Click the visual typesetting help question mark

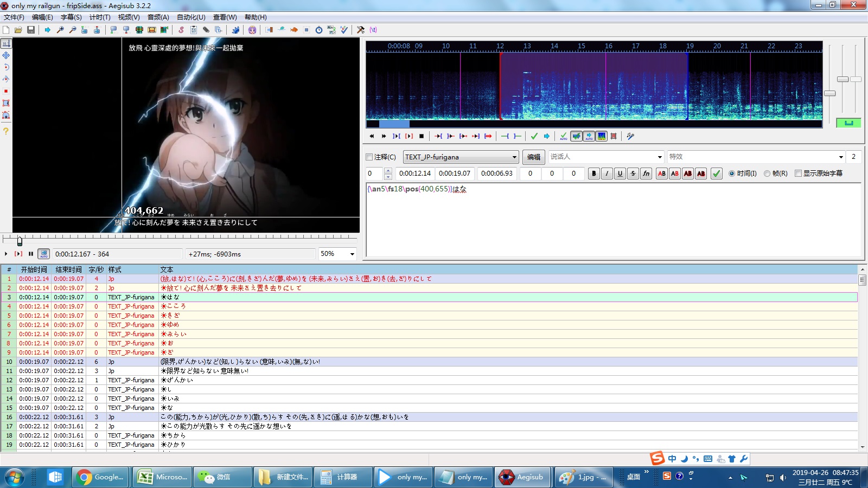point(6,131)
